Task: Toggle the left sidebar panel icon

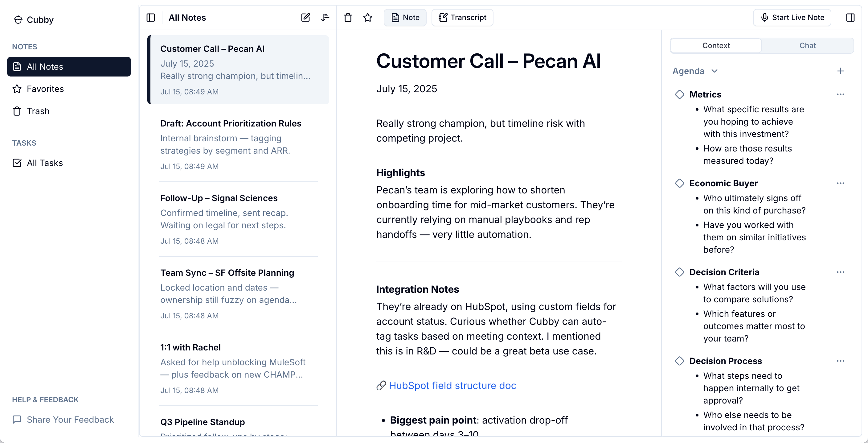Action: (151, 18)
